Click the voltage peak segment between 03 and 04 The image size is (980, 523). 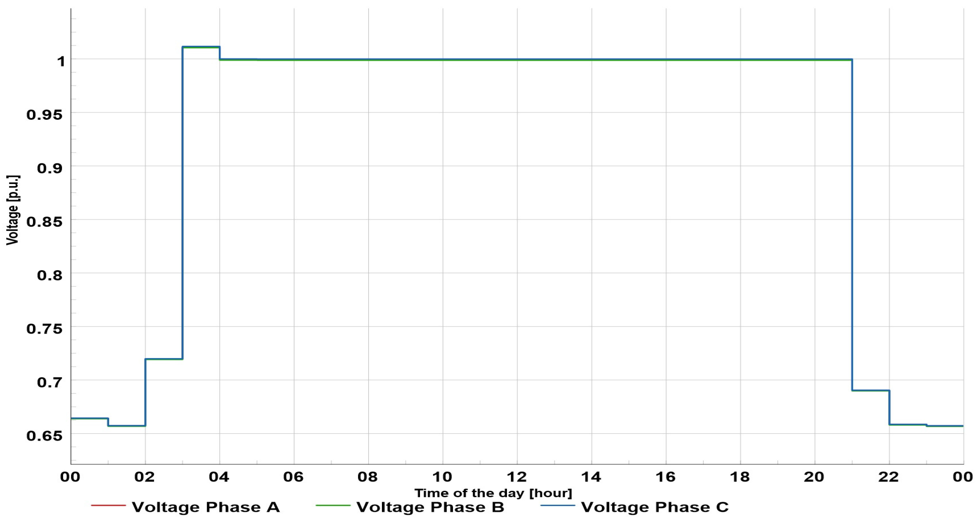[201, 47]
